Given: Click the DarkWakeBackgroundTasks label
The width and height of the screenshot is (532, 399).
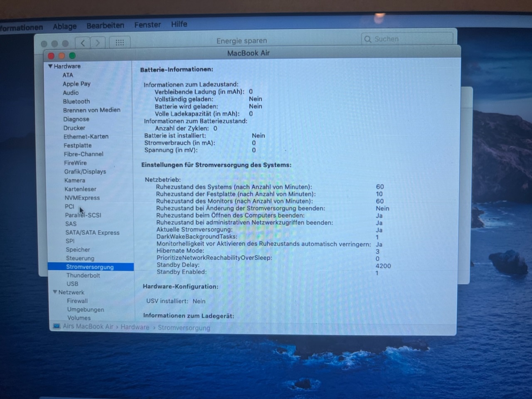Looking at the screenshot, I should (x=197, y=236).
